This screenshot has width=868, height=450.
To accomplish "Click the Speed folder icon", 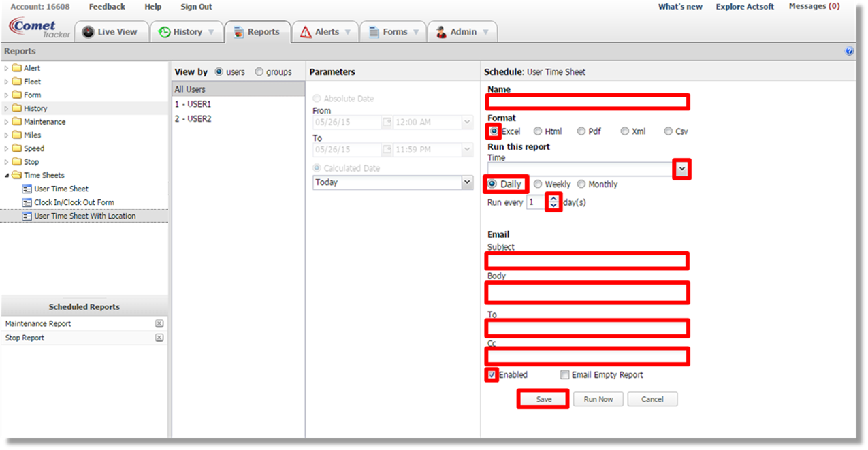I will (x=17, y=148).
